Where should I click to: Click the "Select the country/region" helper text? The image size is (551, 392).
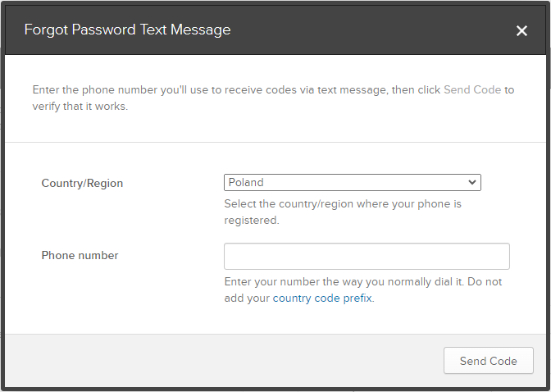pyautogui.click(x=342, y=203)
